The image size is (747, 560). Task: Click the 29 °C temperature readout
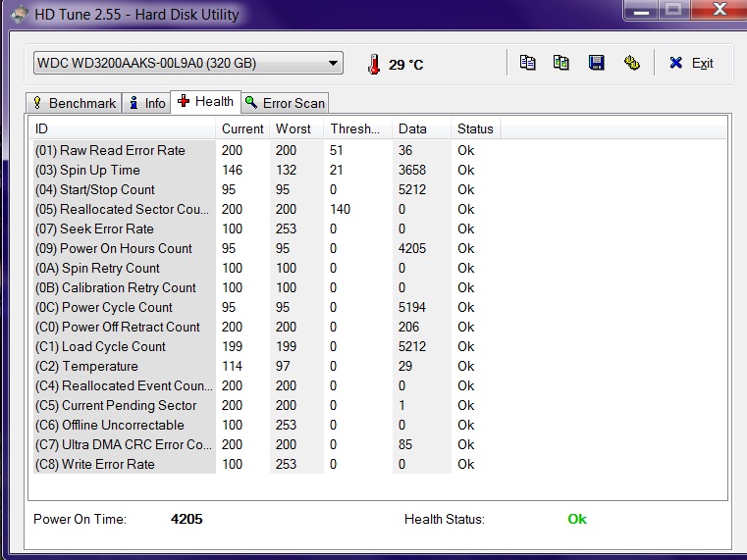pyautogui.click(x=406, y=64)
